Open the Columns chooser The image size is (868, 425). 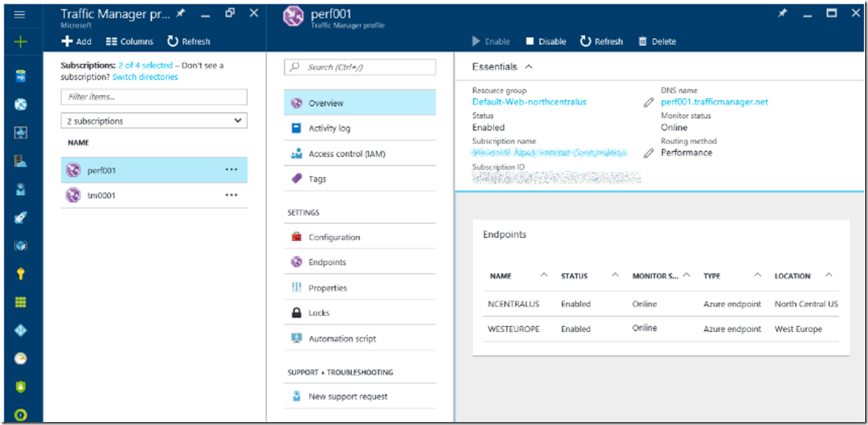coord(129,42)
